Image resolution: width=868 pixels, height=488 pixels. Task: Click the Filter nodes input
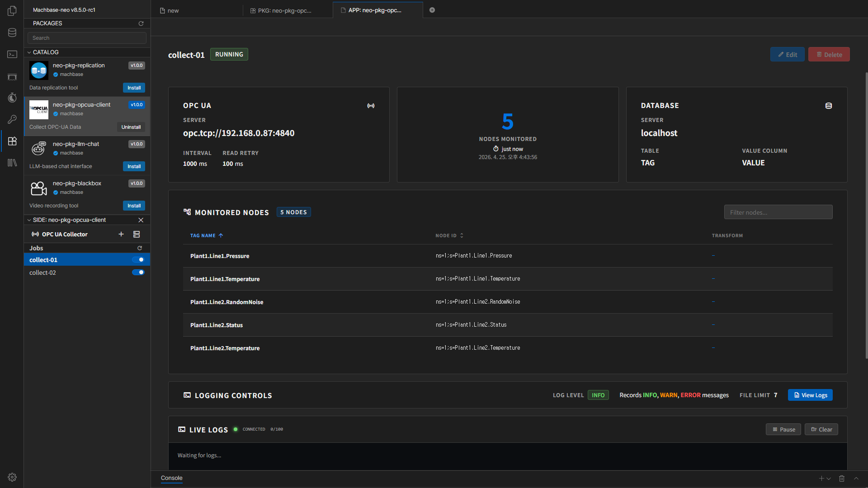click(x=778, y=212)
